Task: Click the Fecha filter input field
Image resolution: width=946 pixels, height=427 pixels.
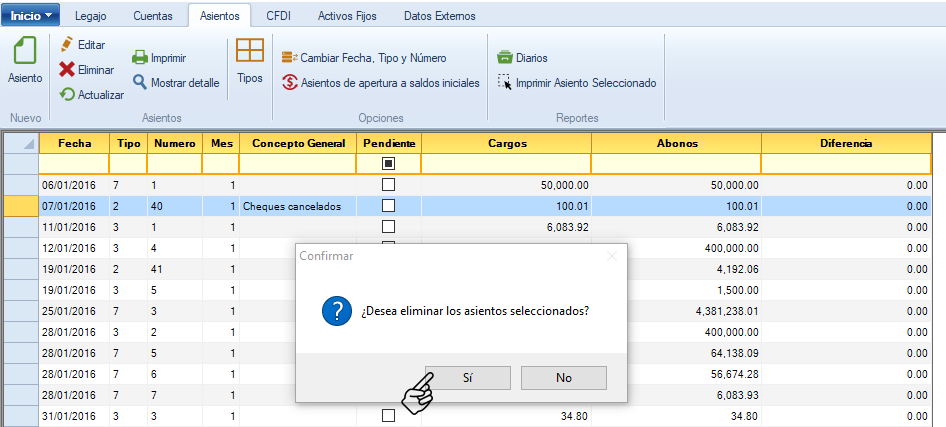Action: pos(74,163)
